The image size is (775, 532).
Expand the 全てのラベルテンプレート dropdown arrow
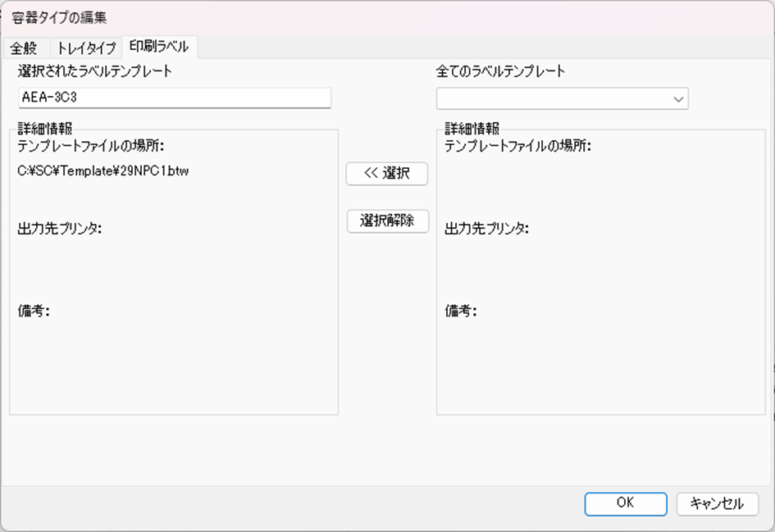(678, 99)
